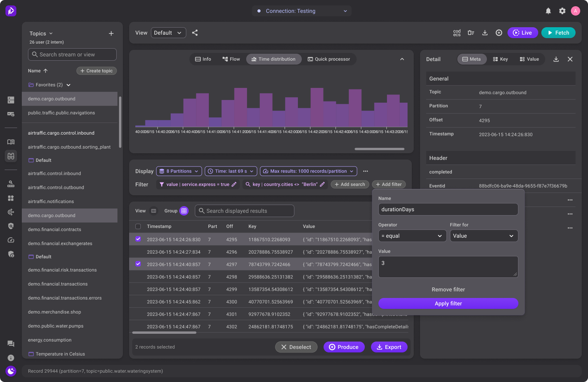
Task: Open the Connection: Testing dropdown
Action: point(302,11)
